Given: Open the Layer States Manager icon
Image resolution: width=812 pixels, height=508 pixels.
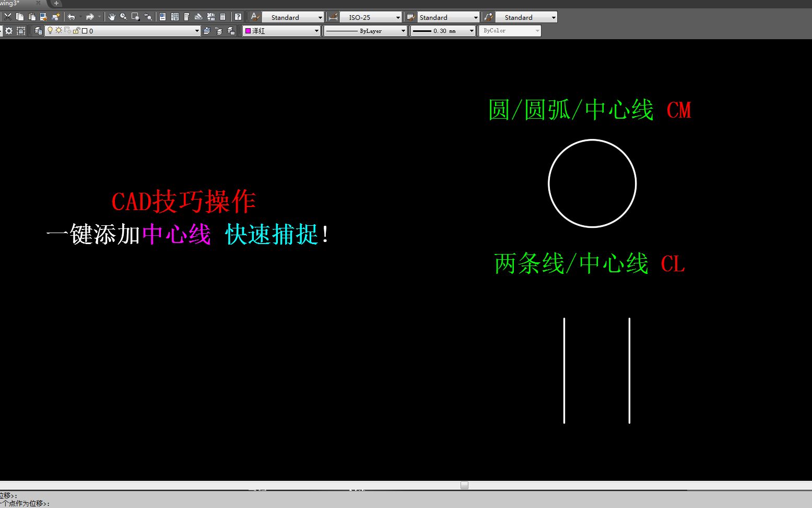Looking at the screenshot, I should 231,31.
